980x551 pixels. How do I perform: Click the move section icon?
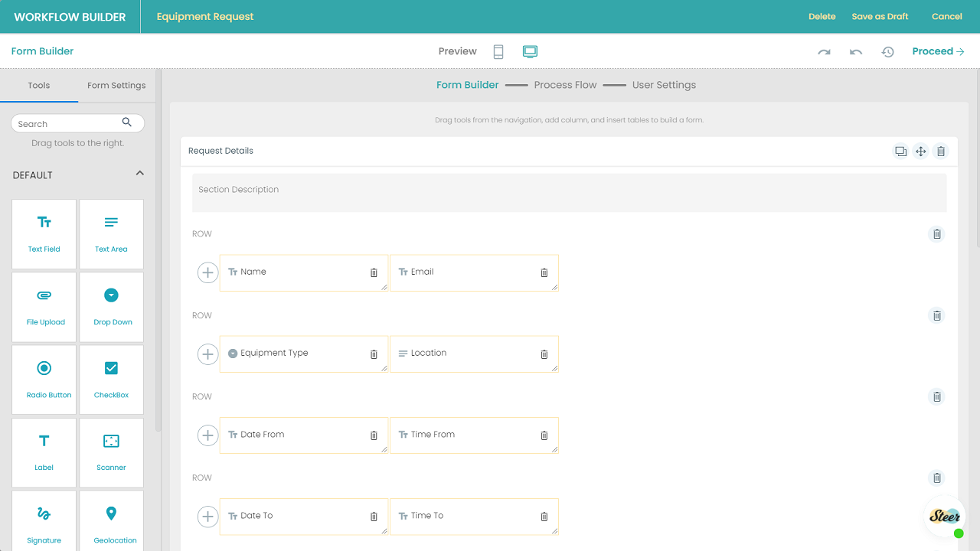(x=921, y=152)
